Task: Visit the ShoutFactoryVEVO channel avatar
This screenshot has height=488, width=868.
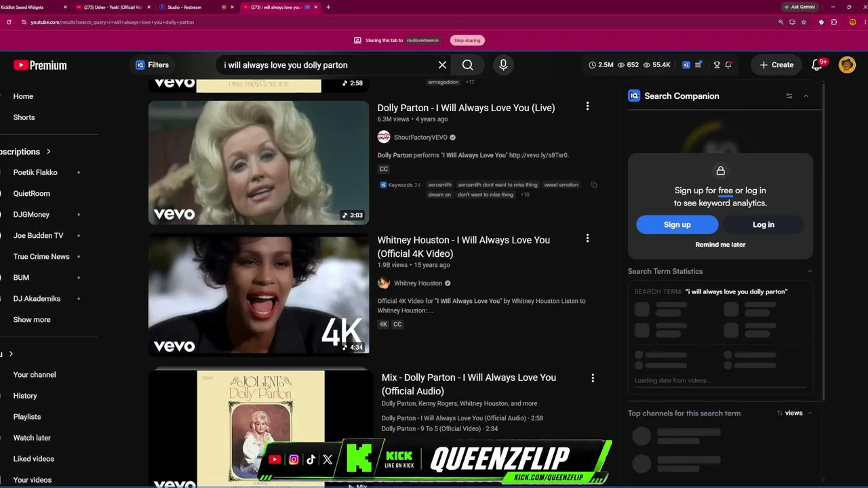Action: [x=384, y=137]
